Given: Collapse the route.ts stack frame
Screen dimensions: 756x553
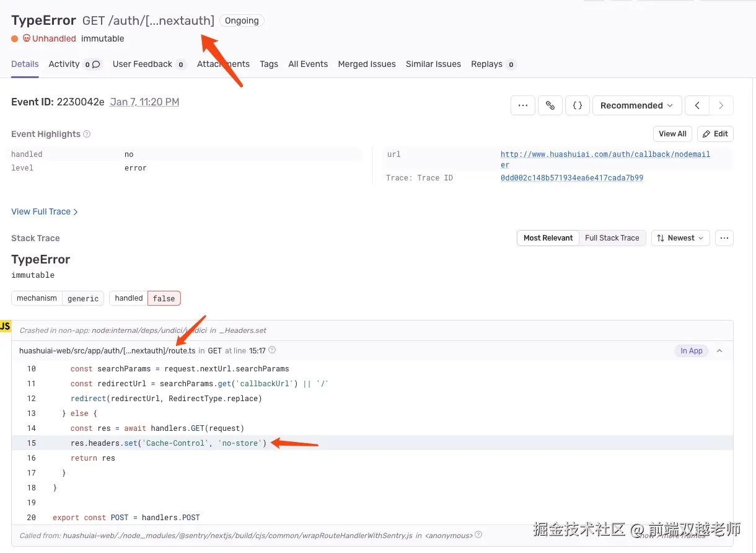Looking at the screenshot, I should coord(719,350).
